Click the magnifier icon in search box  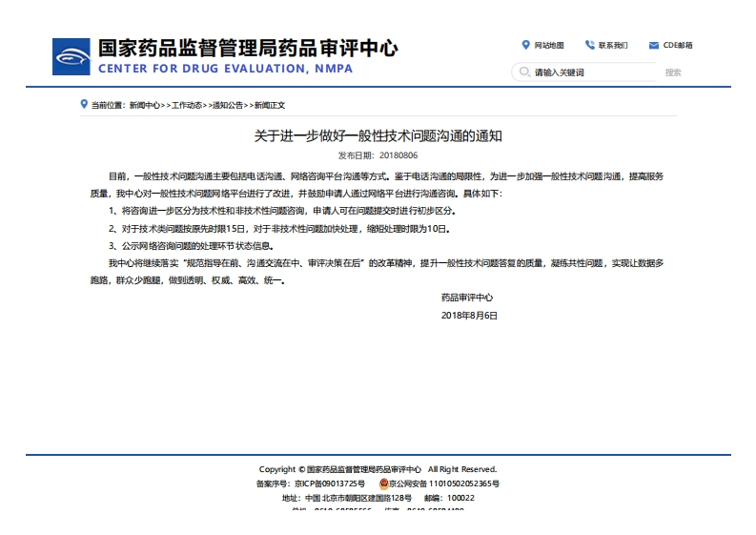pyautogui.click(x=524, y=72)
